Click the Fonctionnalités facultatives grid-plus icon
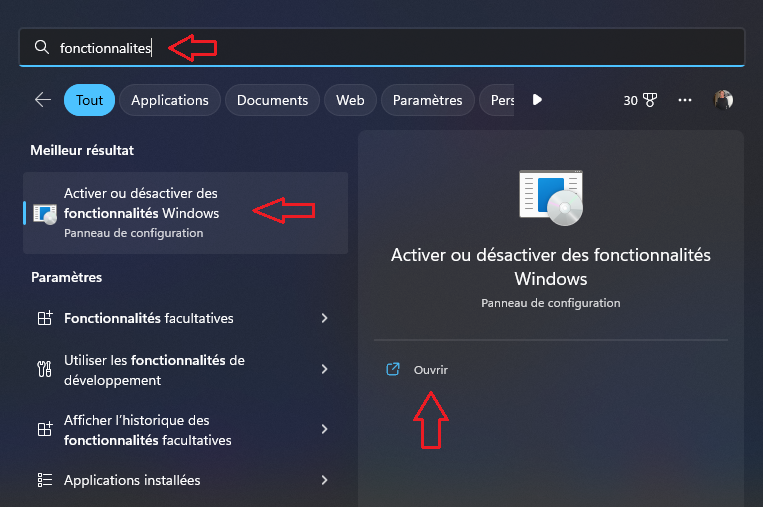 [45, 318]
